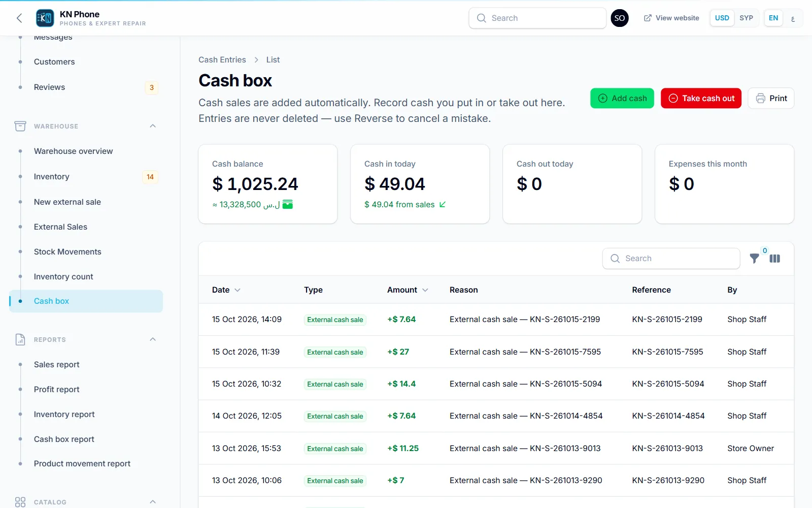Click the Print button
812x508 pixels.
pos(771,98)
